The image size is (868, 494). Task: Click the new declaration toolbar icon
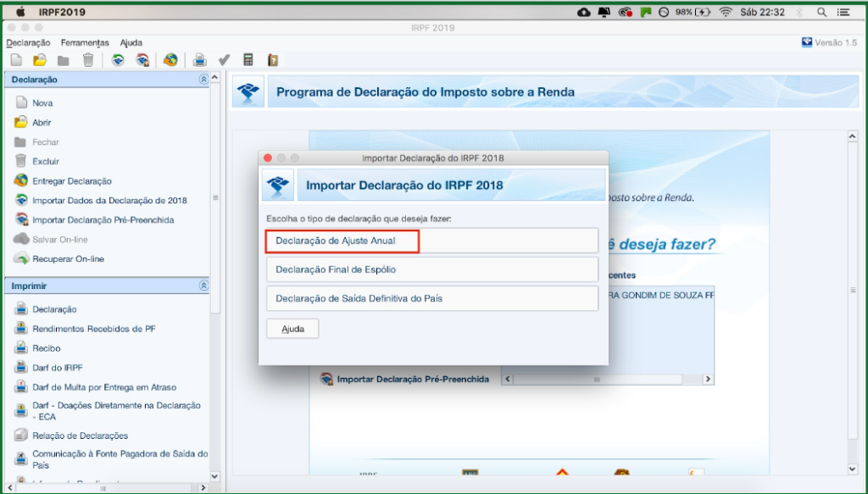(16, 60)
